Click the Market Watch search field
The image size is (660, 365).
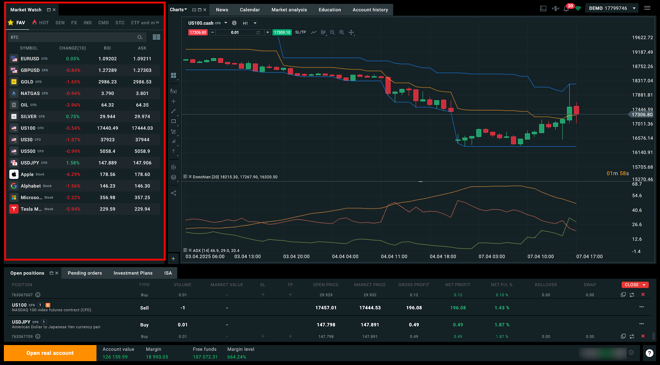[76, 37]
